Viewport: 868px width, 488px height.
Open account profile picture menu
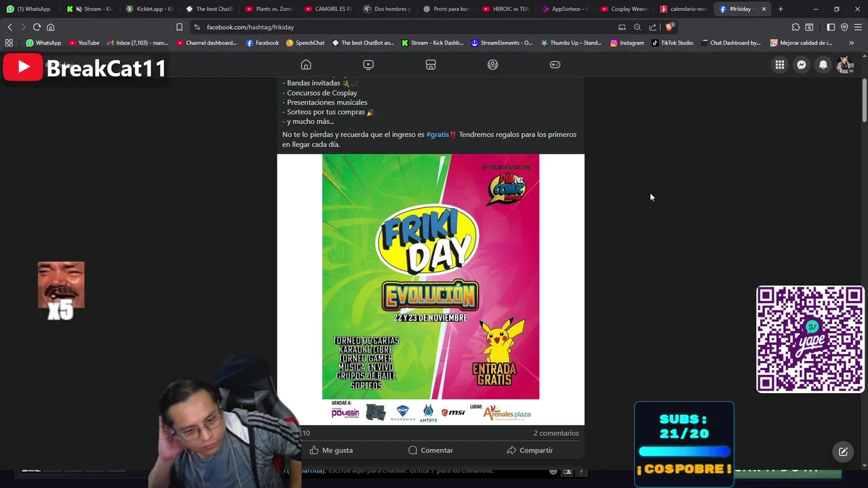tap(845, 64)
